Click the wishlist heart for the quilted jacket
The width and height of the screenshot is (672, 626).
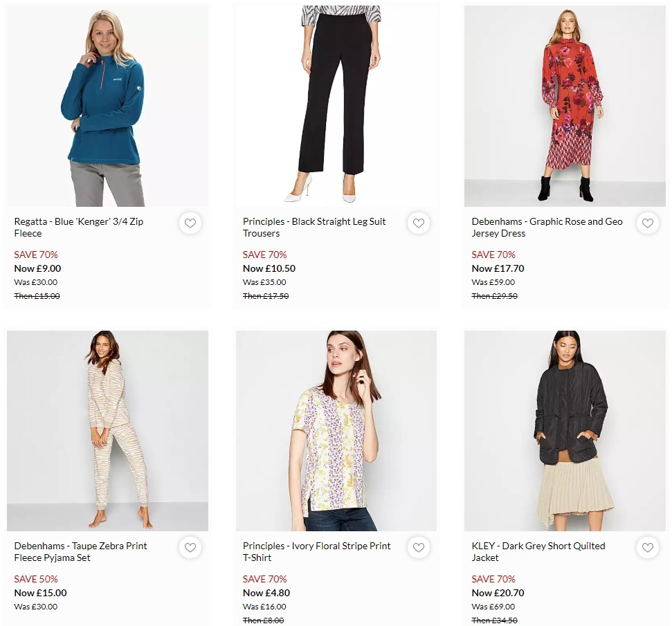coord(647,548)
